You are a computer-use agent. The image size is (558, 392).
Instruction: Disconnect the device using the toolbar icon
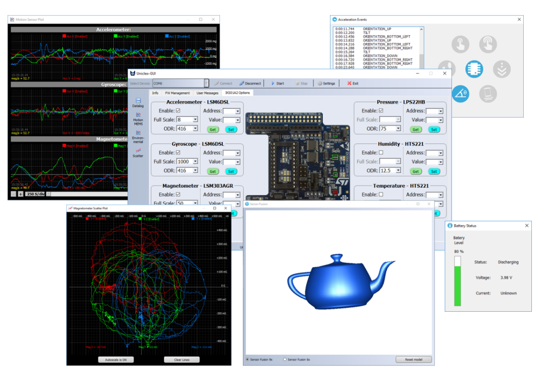tap(251, 83)
